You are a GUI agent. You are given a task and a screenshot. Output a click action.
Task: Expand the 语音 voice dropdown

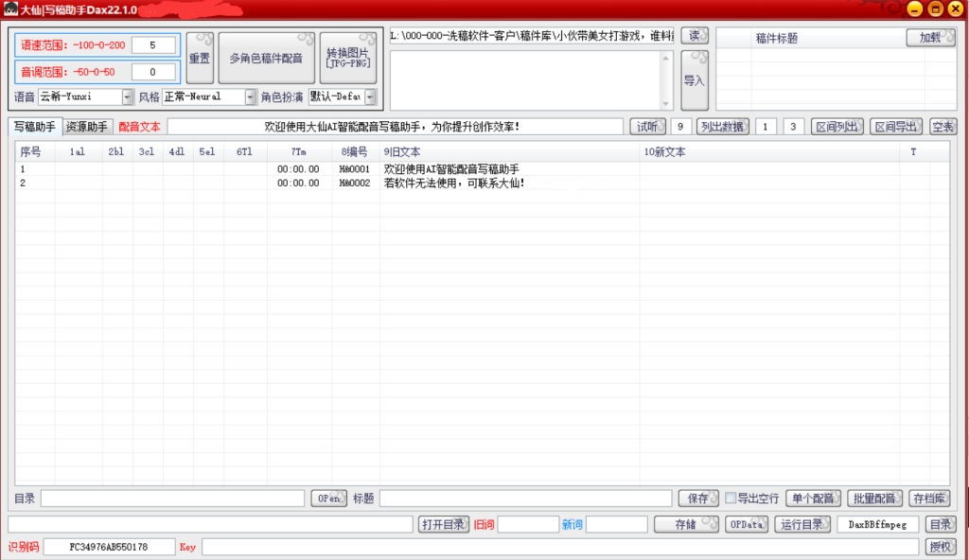128,96
